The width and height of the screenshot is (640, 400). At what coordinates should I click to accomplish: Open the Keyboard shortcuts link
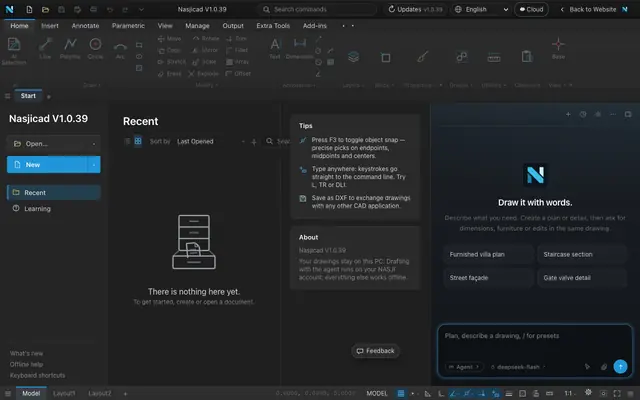pyautogui.click(x=38, y=375)
